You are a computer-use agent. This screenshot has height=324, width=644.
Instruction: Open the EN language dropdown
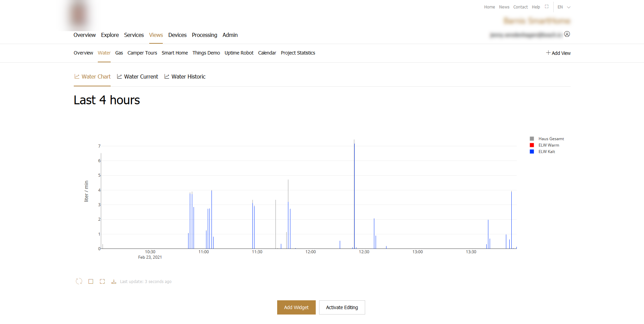(x=560, y=7)
